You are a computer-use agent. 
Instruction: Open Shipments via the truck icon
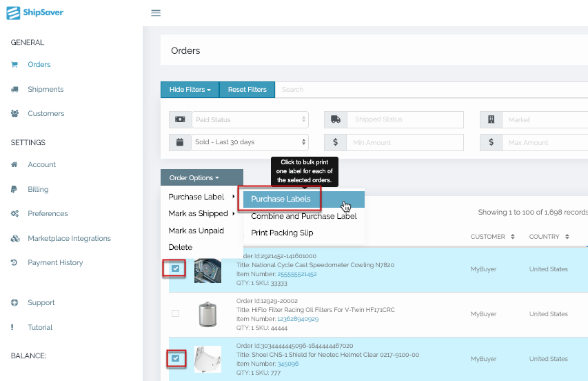click(14, 90)
